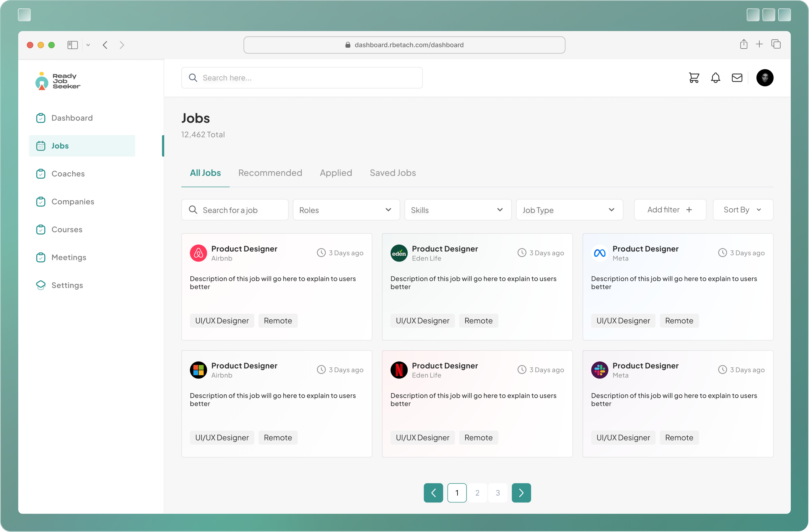Open the Saved Jobs tab
The width and height of the screenshot is (809, 532).
tap(393, 173)
